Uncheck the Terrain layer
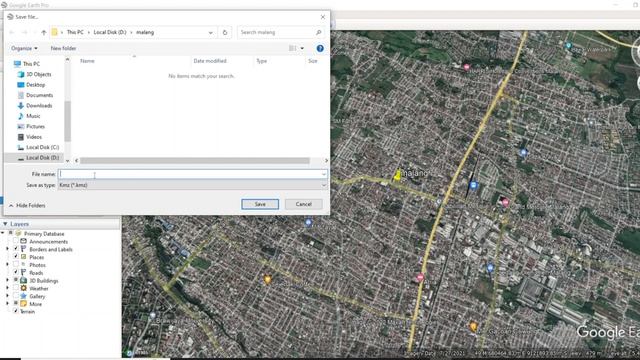 point(16,311)
